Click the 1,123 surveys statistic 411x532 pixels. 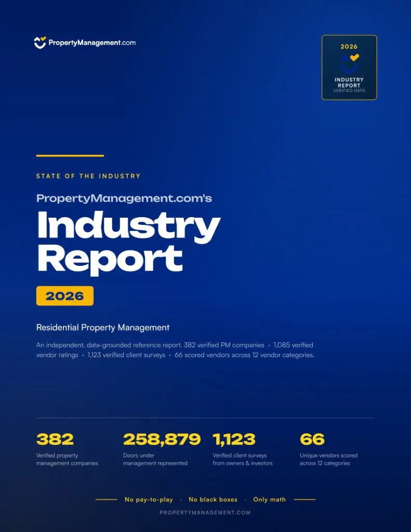(x=234, y=439)
